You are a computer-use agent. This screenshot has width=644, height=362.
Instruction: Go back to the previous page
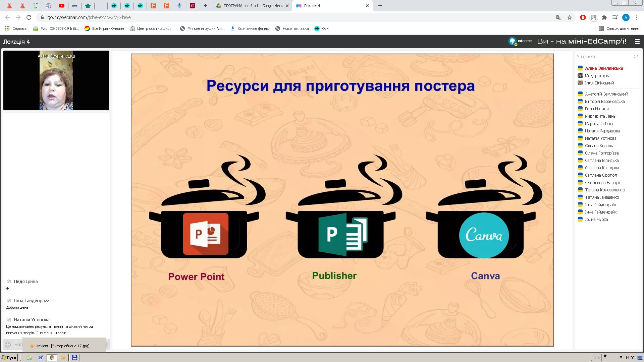[x=7, y=17]
